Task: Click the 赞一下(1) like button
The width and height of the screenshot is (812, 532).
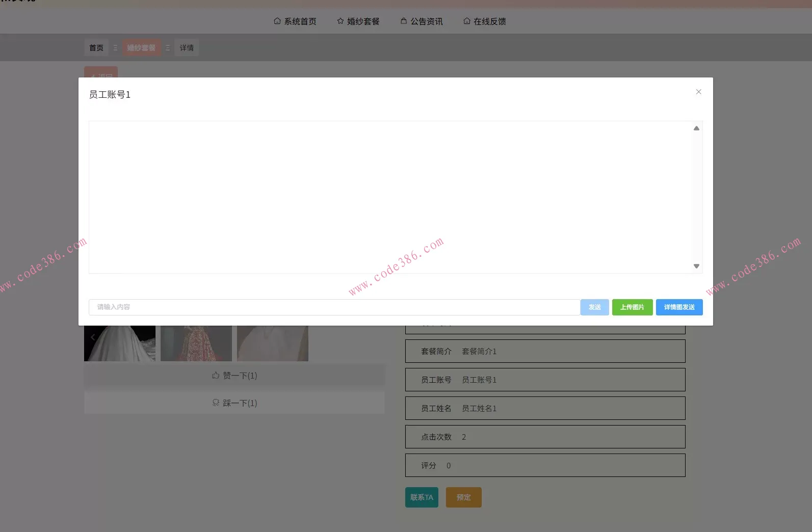Action: pyautogui.click(x=234, y=376)
